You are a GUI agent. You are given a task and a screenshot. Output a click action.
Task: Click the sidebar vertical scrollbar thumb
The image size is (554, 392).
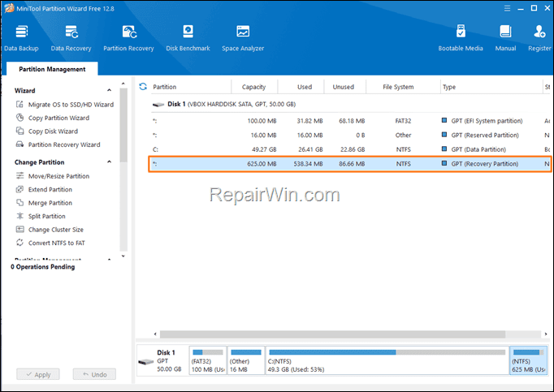point(123,125)
